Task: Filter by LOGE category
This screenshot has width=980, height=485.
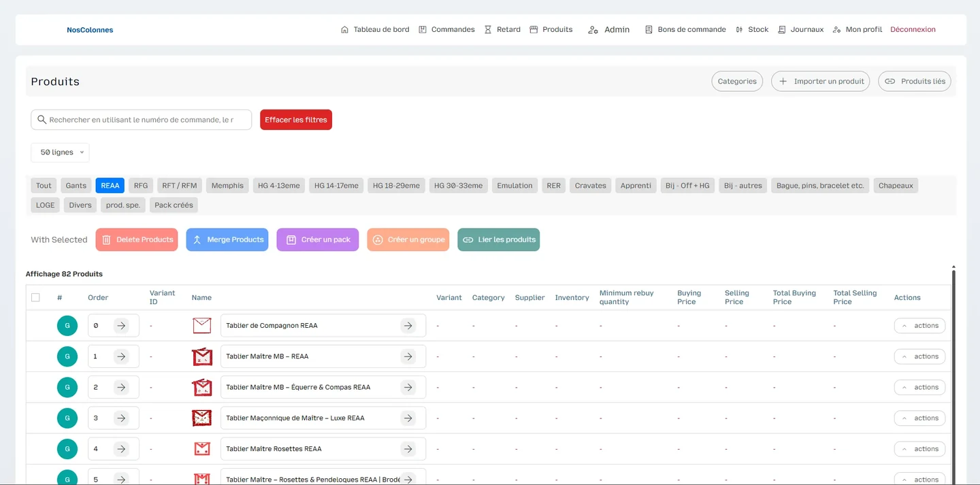Action: pyautogui.click(x=45, y=205)
